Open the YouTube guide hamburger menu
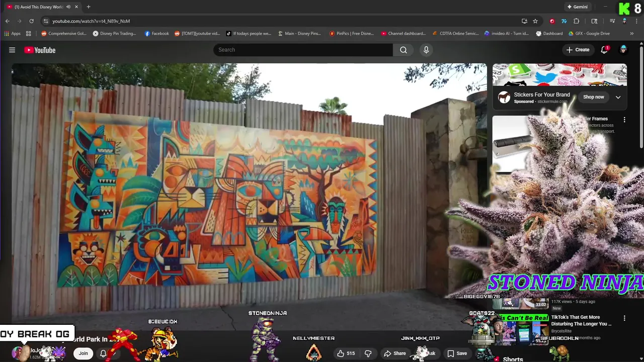This screenshot has height=362, width=644. (x=12, y=50)
